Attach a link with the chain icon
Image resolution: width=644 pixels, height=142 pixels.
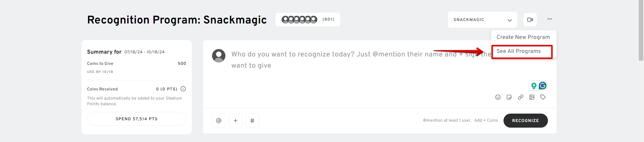pyautogui.click(x=521, y=97)
